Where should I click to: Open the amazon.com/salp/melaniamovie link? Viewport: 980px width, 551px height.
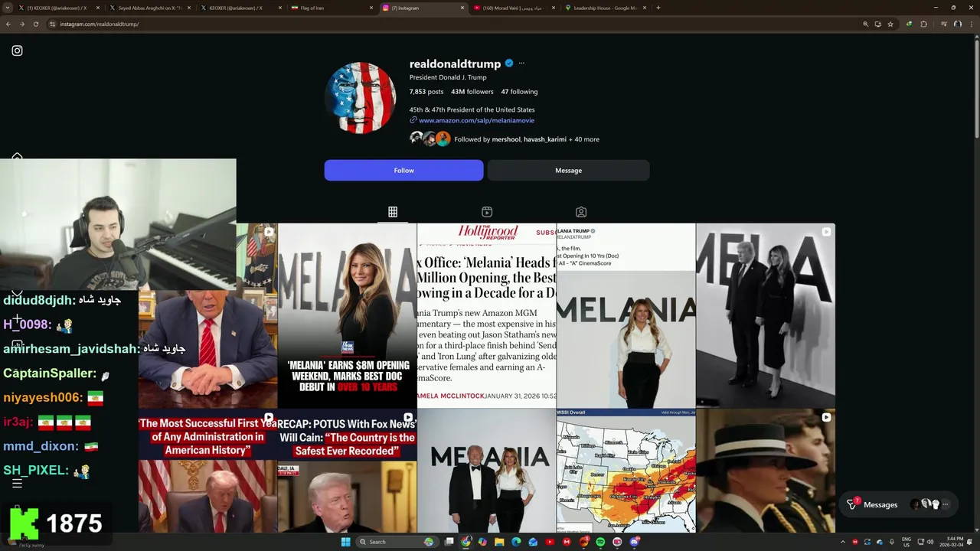click(476, 120)
